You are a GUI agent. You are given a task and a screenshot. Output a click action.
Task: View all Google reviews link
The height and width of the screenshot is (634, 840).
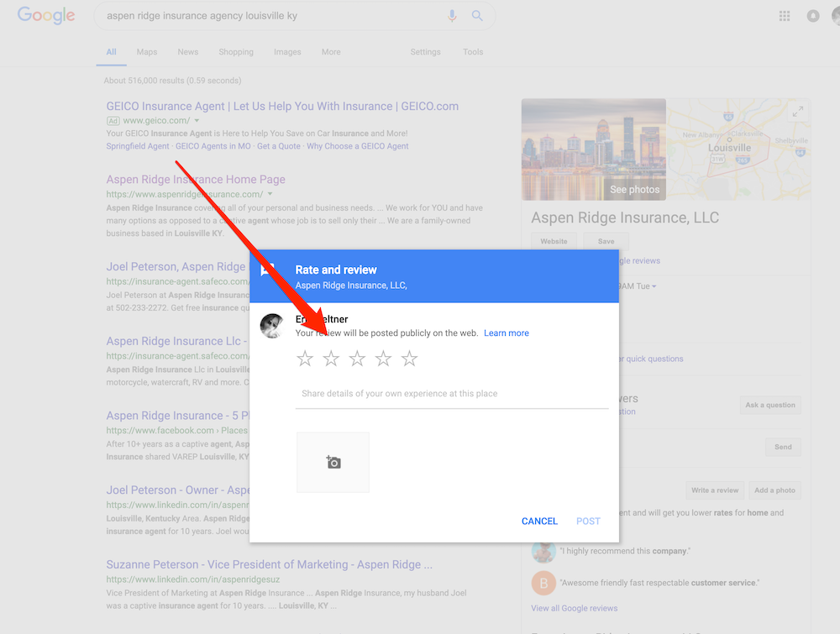point(575,608)
